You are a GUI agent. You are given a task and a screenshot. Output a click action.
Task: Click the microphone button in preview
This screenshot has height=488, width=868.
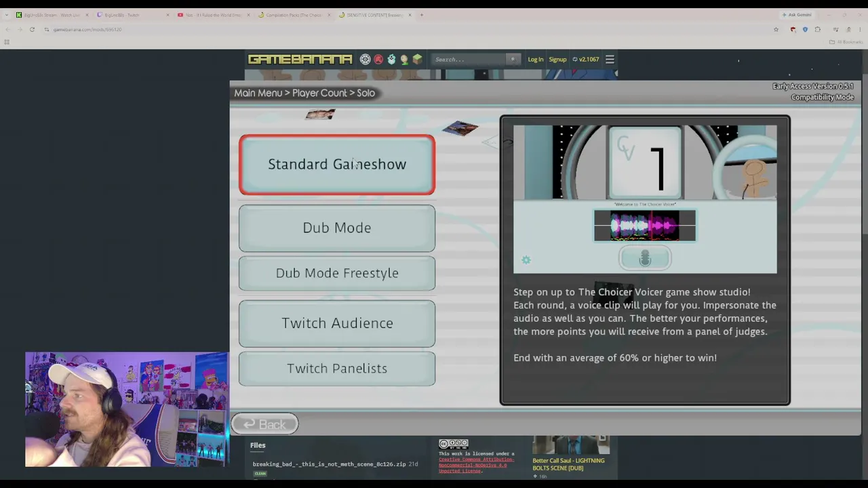(x=645, y=258)
